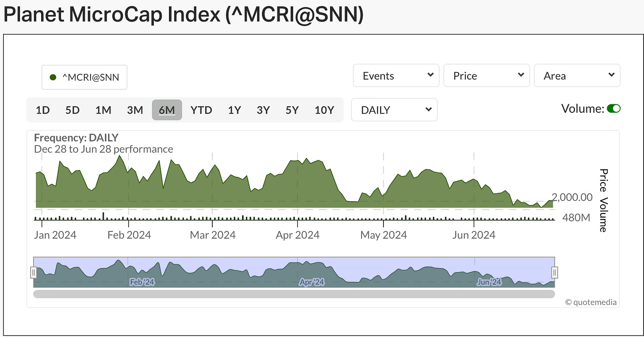Click the 'Volume:' label text
The width and height of the screenshot is (644, 337).
tap(583, 109)
